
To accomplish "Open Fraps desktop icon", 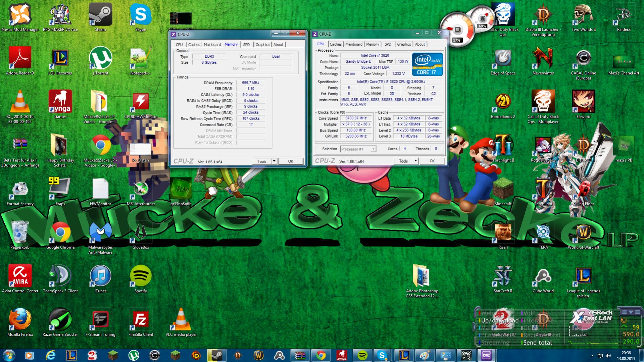I will [x=60, y=191].
